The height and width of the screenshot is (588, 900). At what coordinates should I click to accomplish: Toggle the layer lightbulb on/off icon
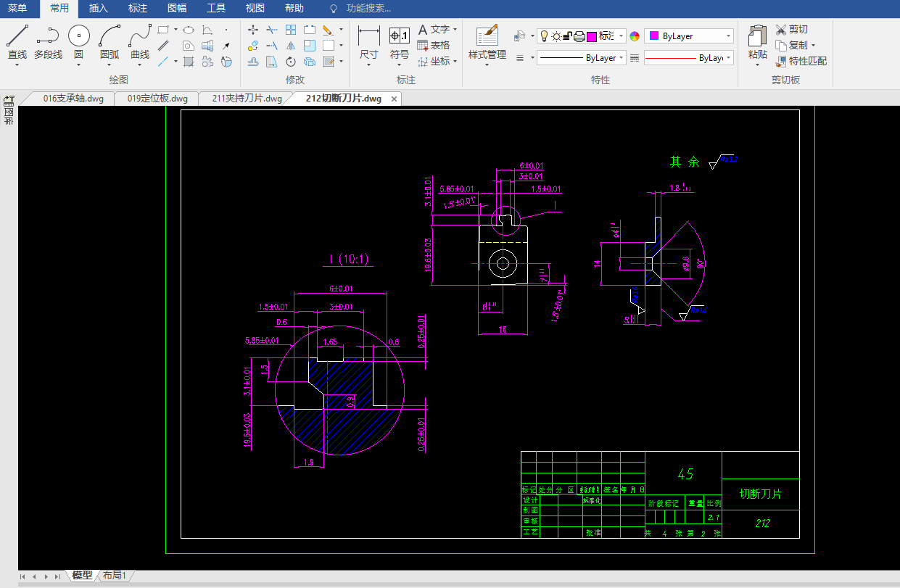544,36
